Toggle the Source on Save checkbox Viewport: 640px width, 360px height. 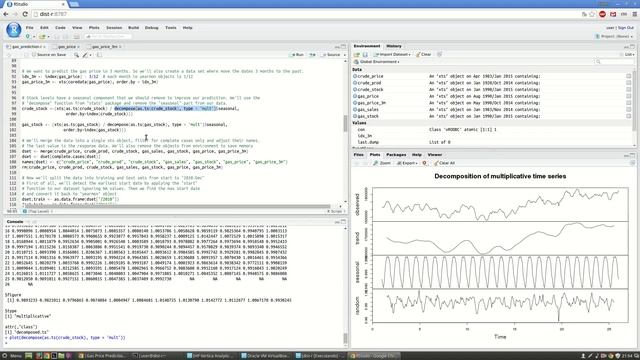34,55
